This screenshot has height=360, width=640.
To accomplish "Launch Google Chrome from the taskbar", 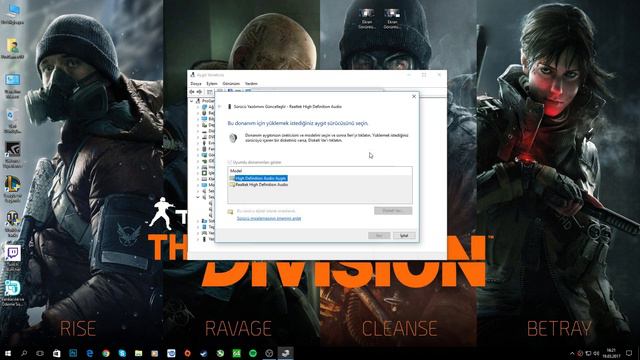I will pos(106,353).
